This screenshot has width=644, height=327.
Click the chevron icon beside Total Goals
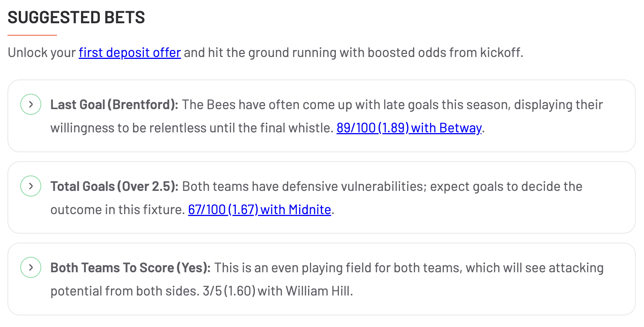click(30, 186)
